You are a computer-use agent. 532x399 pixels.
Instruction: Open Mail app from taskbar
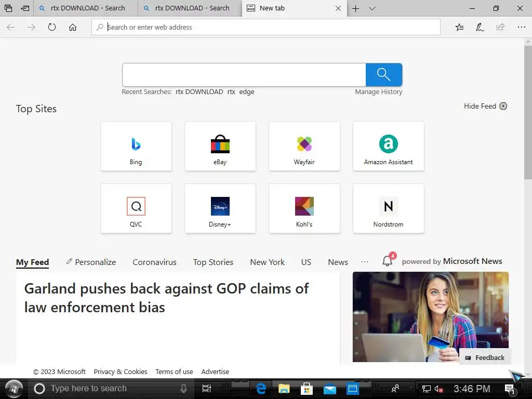coord(330,389)
